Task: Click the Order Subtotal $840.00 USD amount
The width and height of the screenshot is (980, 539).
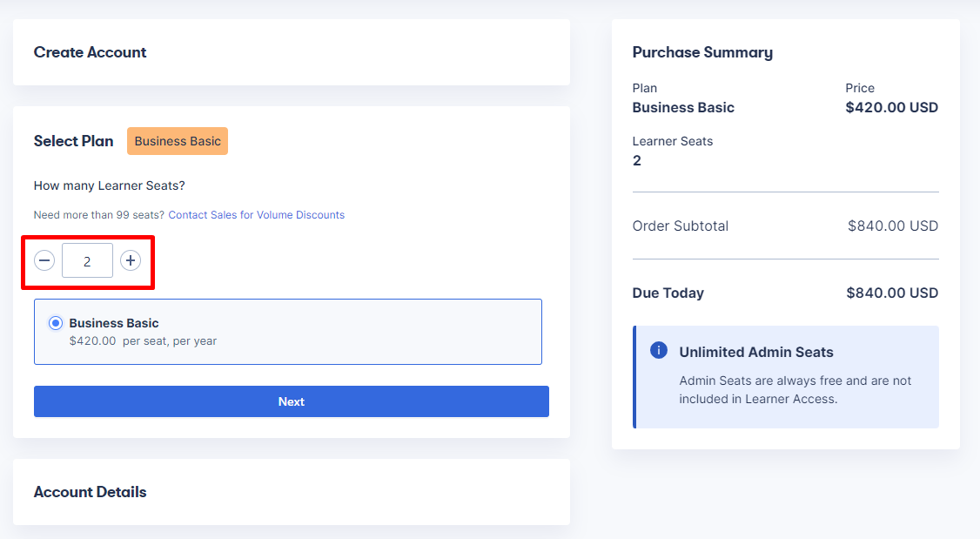Action: tap(893, 226)
